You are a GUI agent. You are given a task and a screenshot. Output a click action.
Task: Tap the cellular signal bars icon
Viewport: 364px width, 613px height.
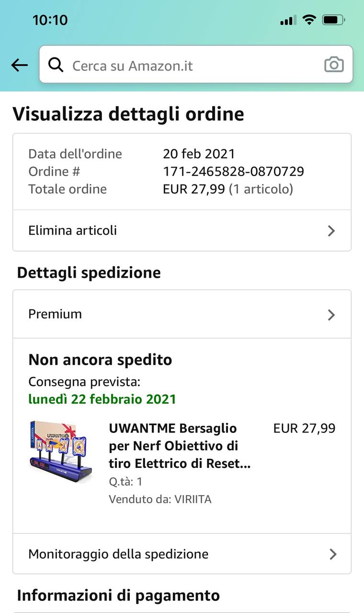coord(288,20)
